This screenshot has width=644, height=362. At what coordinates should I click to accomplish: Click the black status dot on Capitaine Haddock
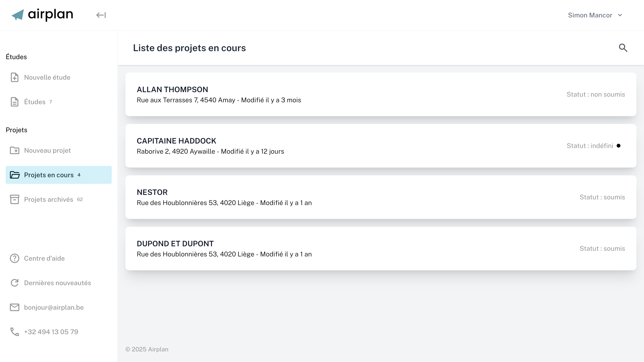(x=619, y=146)
